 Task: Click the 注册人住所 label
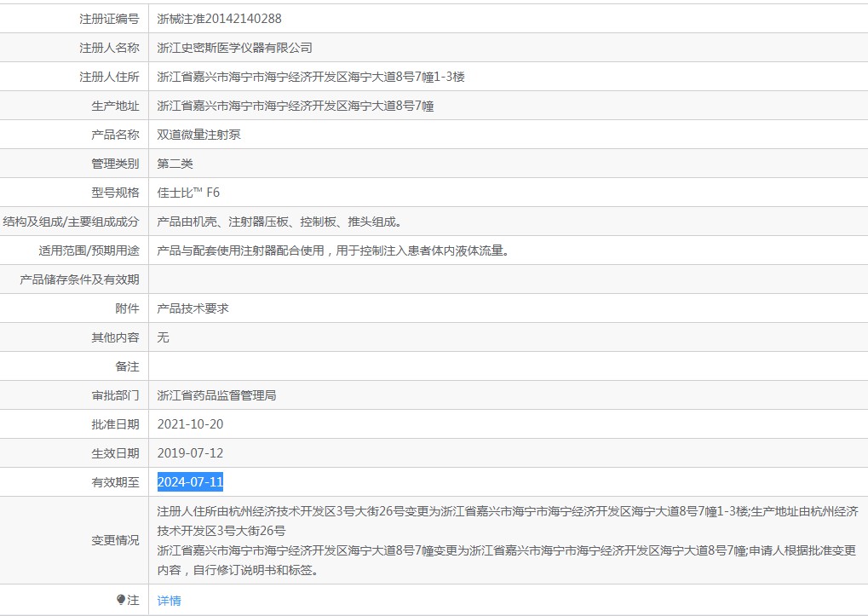(109, 77)
